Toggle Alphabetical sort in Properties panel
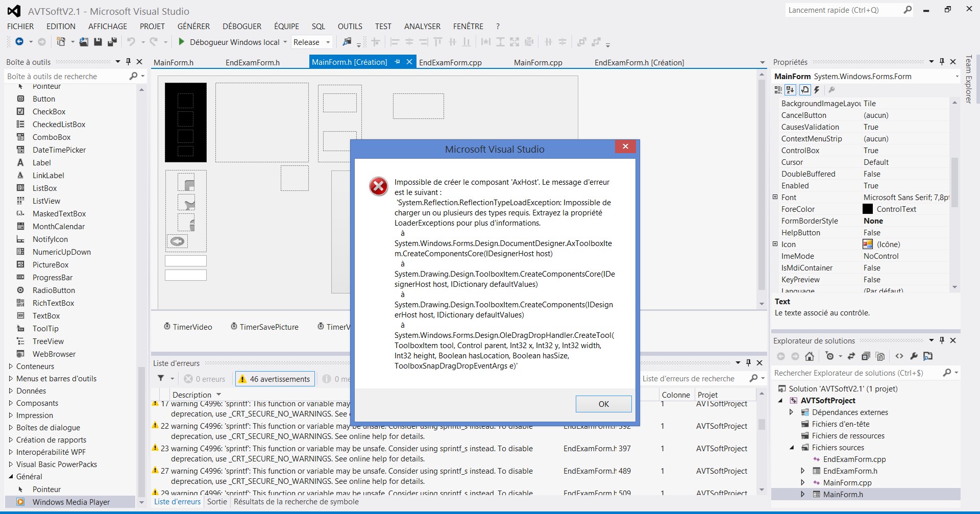The height and width of the screenshot is (514, 980). click(790, 90)
